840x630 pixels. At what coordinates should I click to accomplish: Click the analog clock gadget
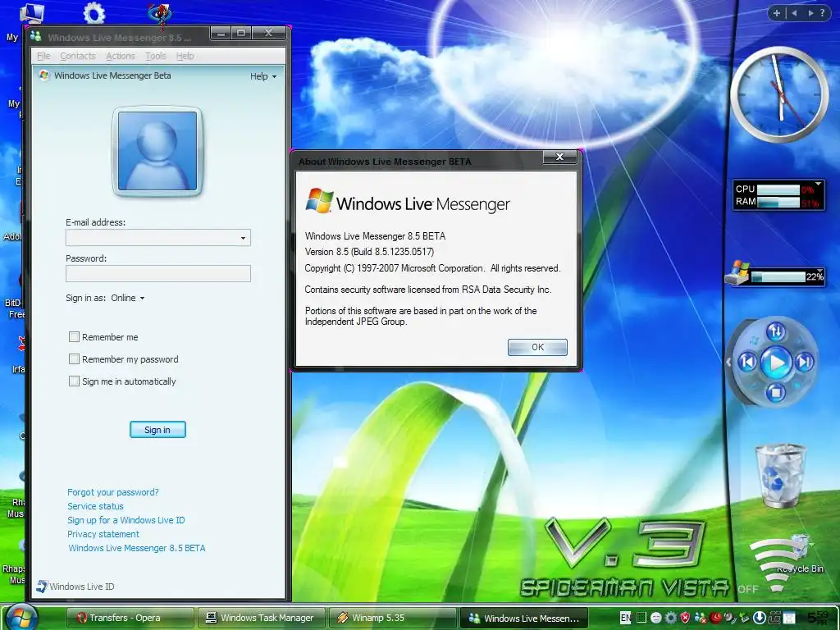pyautogui.click(x=779, y=94)
